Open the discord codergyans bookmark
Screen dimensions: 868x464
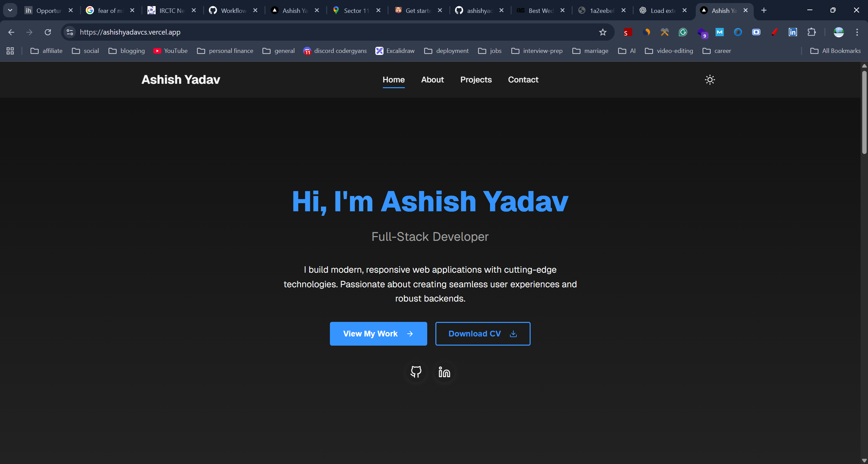coord(340,51)
